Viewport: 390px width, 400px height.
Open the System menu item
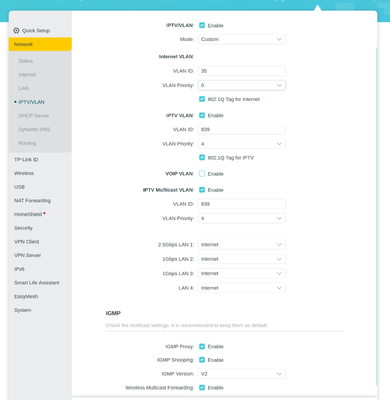pos(23,310)
